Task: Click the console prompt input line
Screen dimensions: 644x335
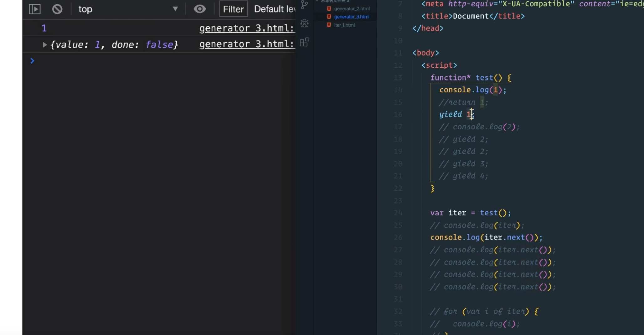Action: (163, 61)
